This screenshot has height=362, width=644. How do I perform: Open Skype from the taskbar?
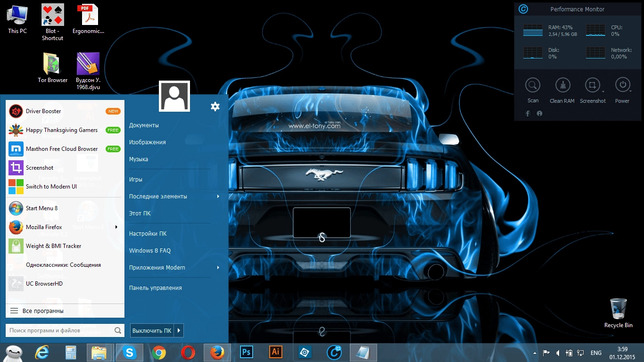coord(129,353)
